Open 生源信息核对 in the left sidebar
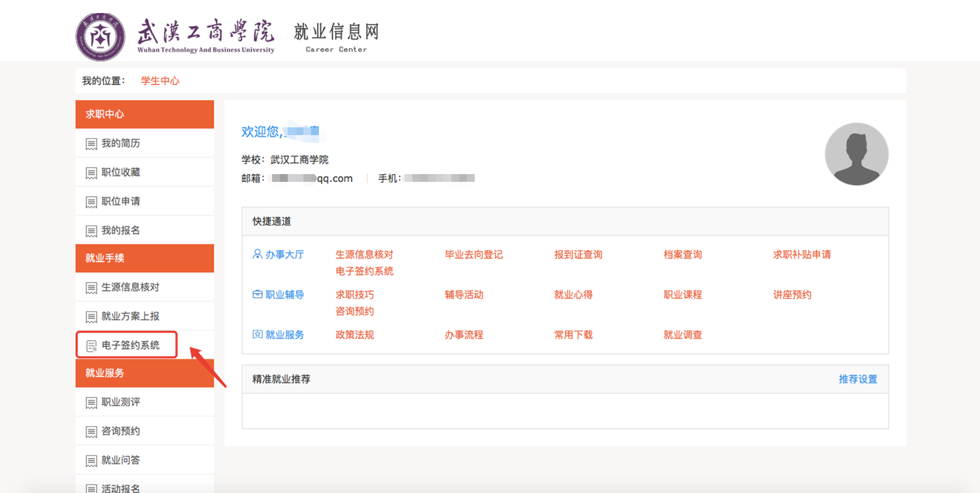The image size is (980, 493). pos(130,287)
